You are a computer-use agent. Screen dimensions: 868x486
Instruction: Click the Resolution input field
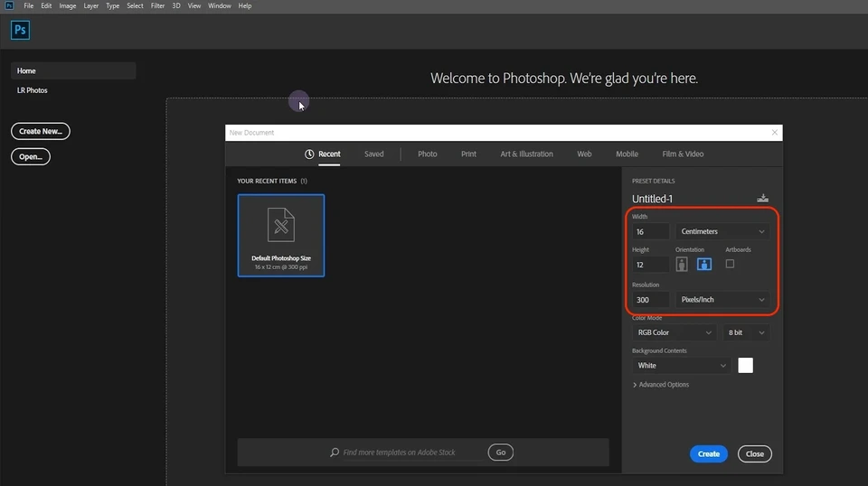pyautogui.click(x=650, y=300)
